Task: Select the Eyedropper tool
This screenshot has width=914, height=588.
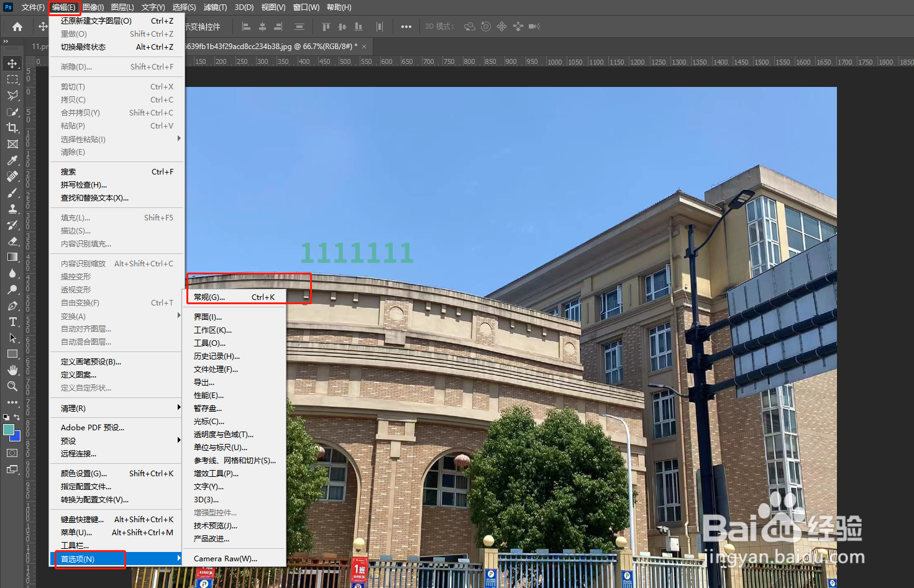Action: [x=12, y=160]
